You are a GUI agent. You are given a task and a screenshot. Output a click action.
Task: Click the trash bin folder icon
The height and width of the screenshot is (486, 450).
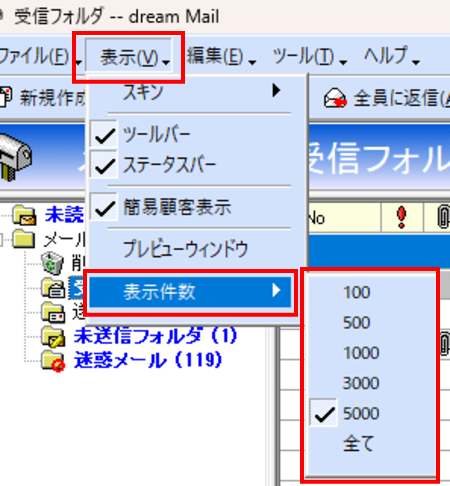52,263
